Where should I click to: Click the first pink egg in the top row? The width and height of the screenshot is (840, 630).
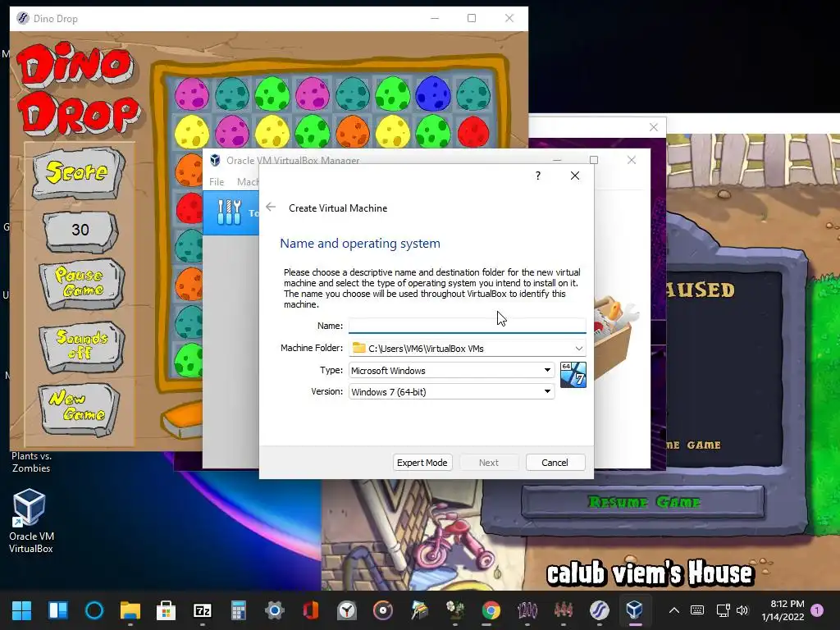click(x=192, y=94)
